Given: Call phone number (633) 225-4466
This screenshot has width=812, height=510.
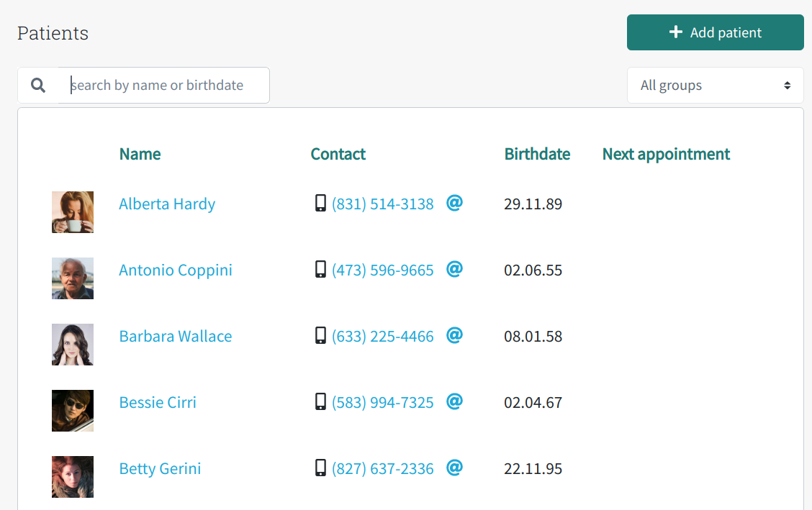Looking at the screenshot, I should click(x=383, y=336).
